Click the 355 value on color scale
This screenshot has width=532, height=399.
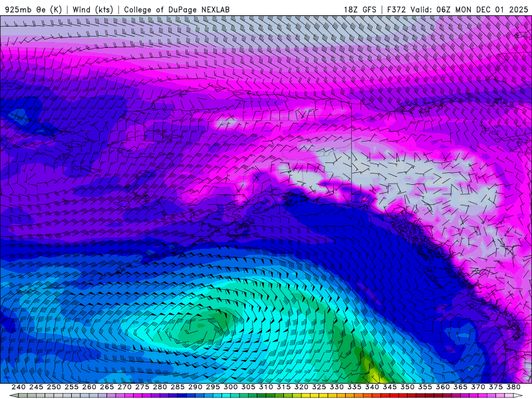click(425, 387)
